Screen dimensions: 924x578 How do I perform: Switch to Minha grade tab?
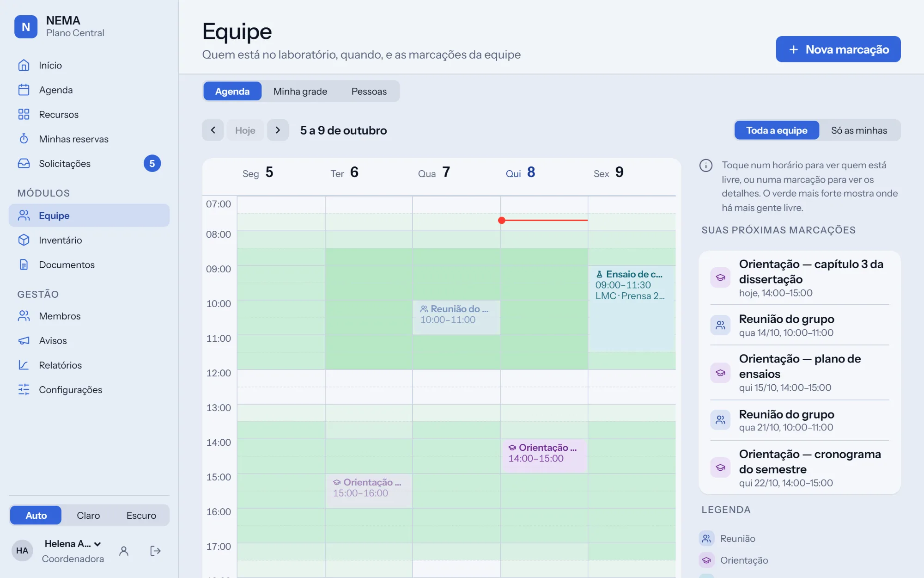coord(300,91)
